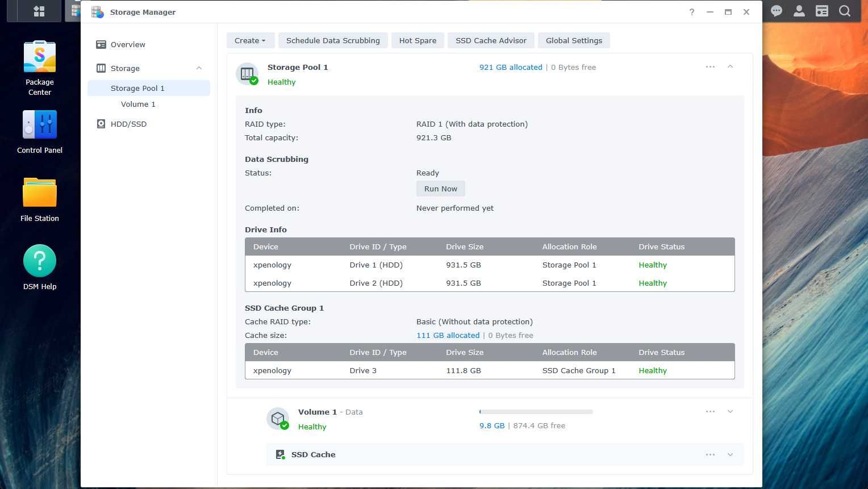The height and width of the screenshot is (489, 868).
Task: Click the Storage Pool 1 status icon
Action: [247, 74]
